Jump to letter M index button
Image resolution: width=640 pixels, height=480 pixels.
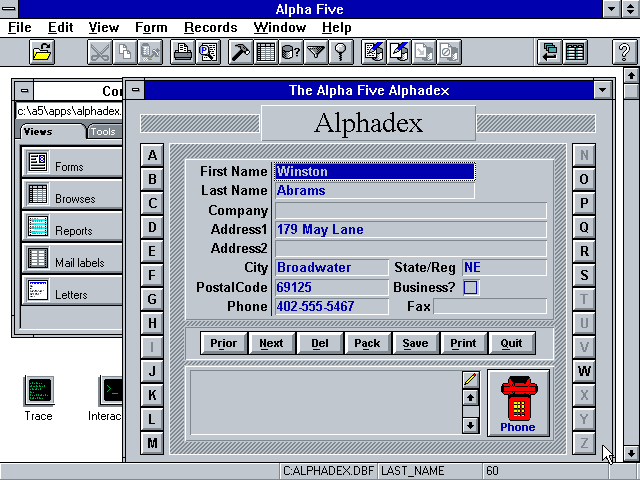(x=152, y=443)
